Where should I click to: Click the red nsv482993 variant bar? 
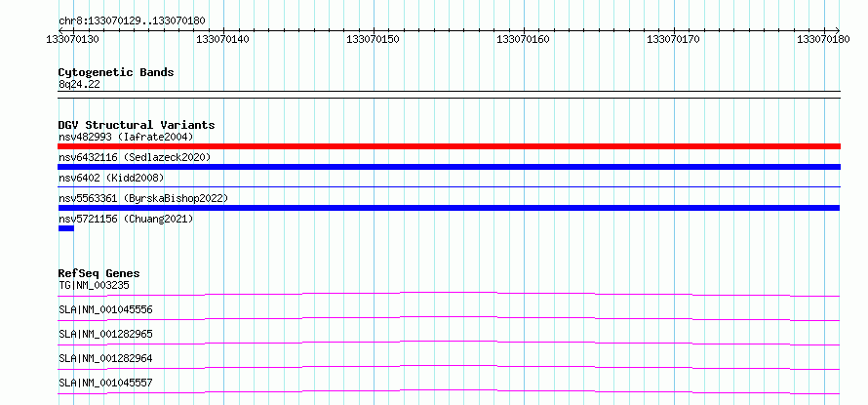[x=449, y=146]
